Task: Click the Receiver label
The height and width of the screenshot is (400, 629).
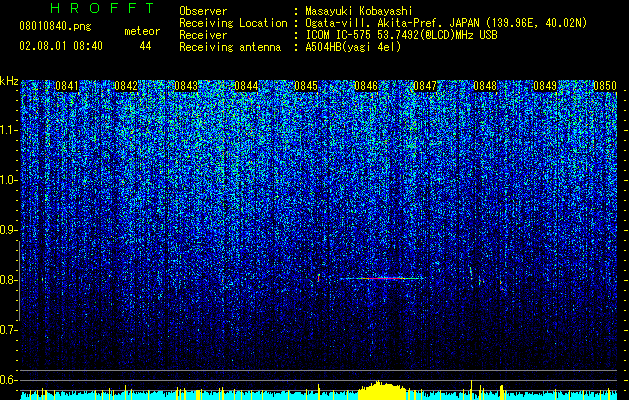Action: (203, 35)
